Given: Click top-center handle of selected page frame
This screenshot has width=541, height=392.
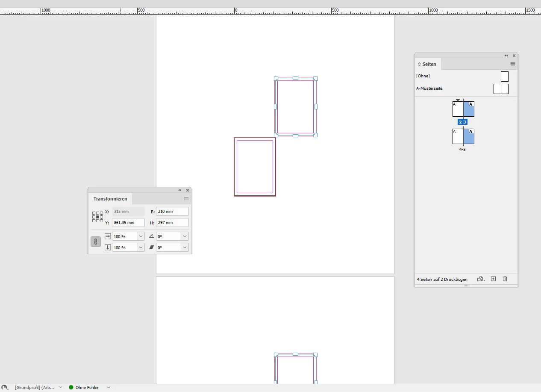Looking at the screenshot, I should pos(295,78).
